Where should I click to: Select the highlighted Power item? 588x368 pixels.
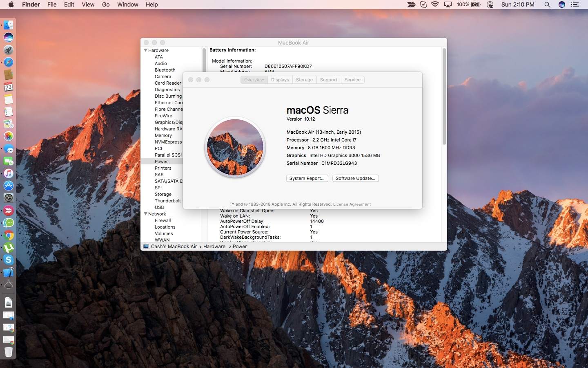tap(162, 162)
